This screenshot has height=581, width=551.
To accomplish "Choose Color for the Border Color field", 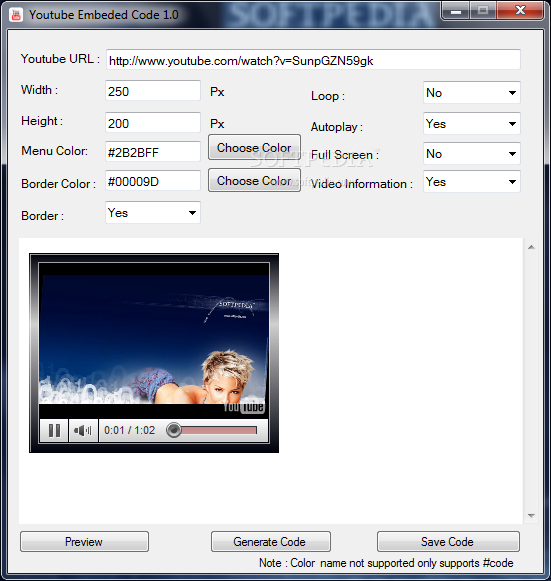I will (x=254, y=180).
